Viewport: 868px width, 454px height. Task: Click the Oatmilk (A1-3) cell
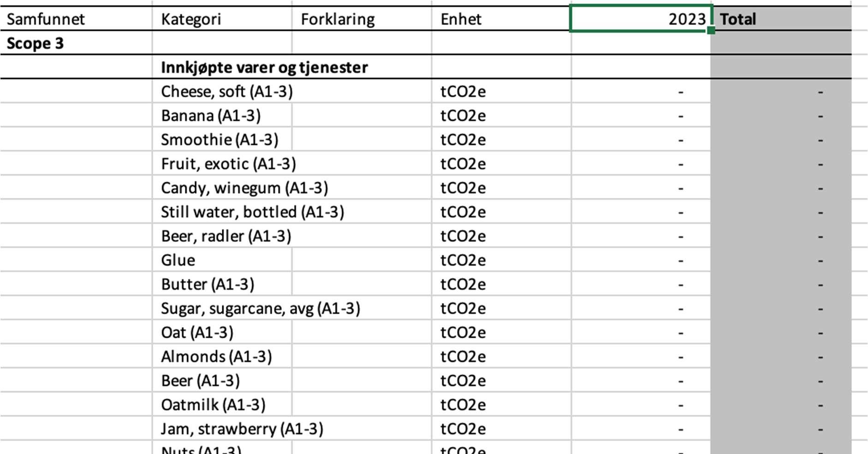point(222,405)
